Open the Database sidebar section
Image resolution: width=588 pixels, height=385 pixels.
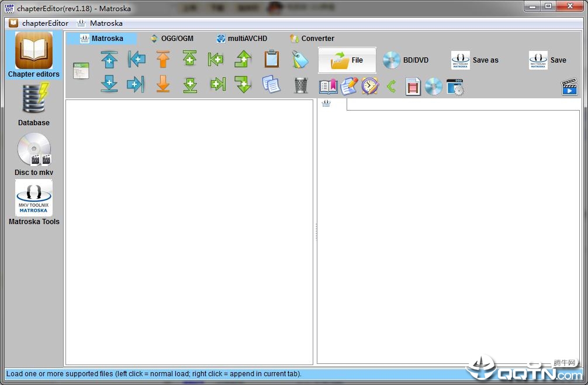click(x=34, y=105)
